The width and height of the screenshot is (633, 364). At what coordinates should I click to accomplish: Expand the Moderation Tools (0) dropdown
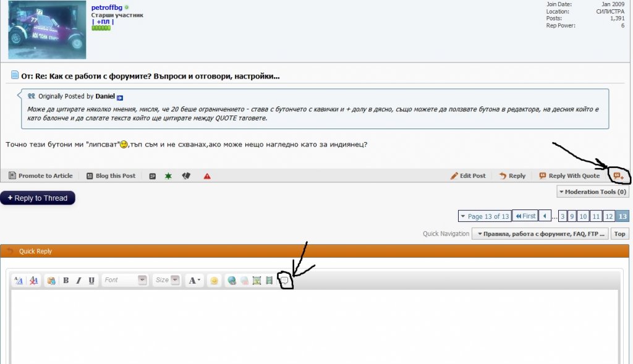(592, 192)
